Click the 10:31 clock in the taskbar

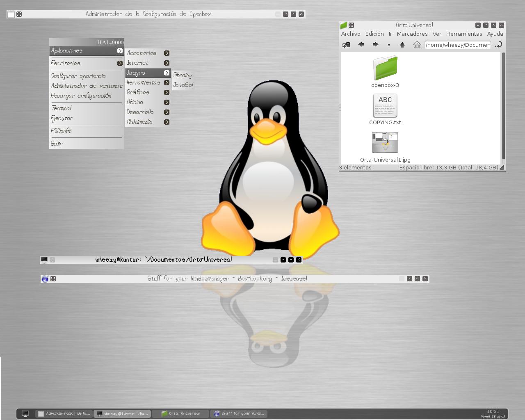493,412
